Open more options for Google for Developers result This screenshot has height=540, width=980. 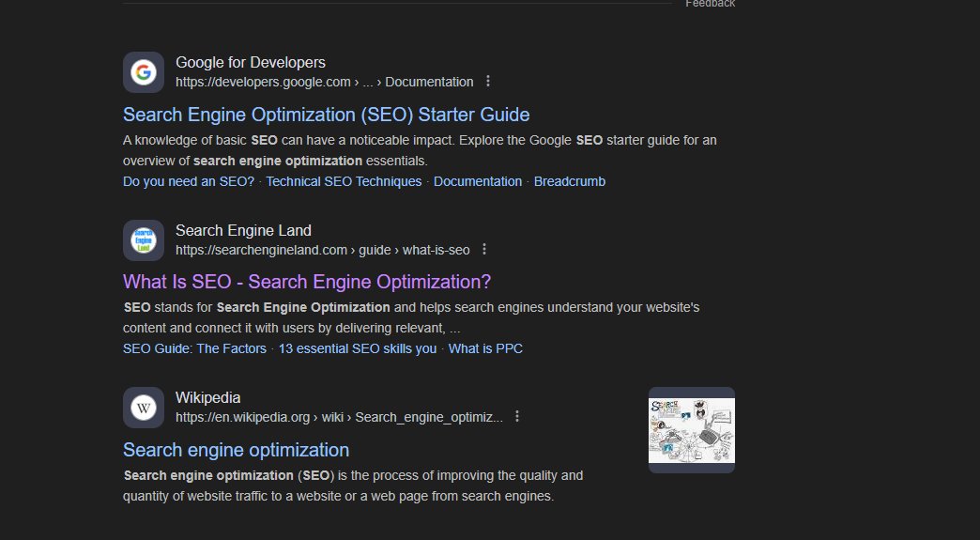click(488, 82)
